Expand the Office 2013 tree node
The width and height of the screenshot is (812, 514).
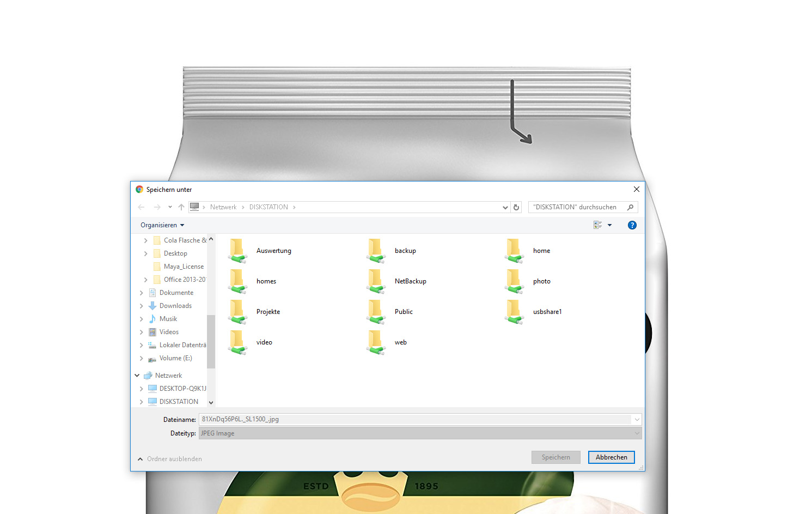[145, 280]
